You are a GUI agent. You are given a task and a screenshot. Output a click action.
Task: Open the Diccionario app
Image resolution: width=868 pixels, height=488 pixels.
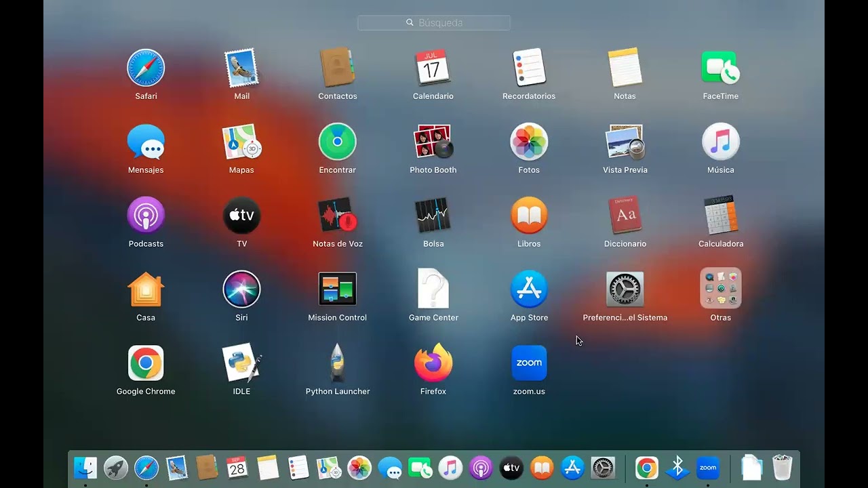[625, 216]
